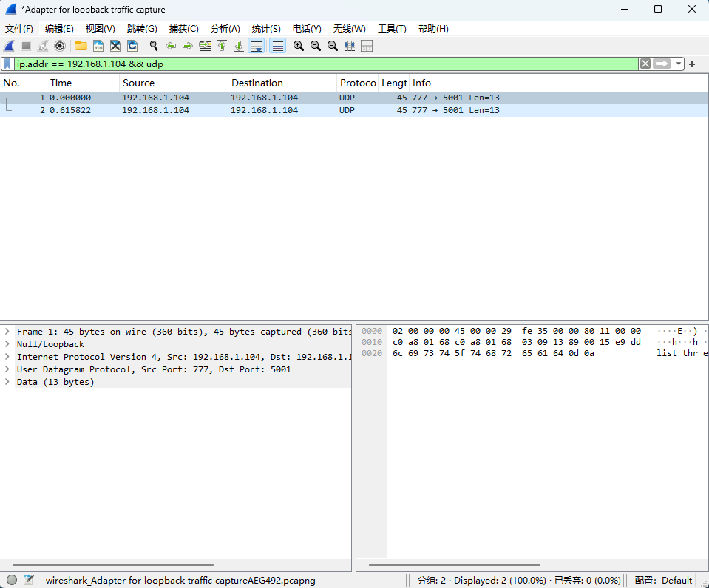Click hex bytes row at offset 0010
The image size is (709, 588).
point(516,342)
